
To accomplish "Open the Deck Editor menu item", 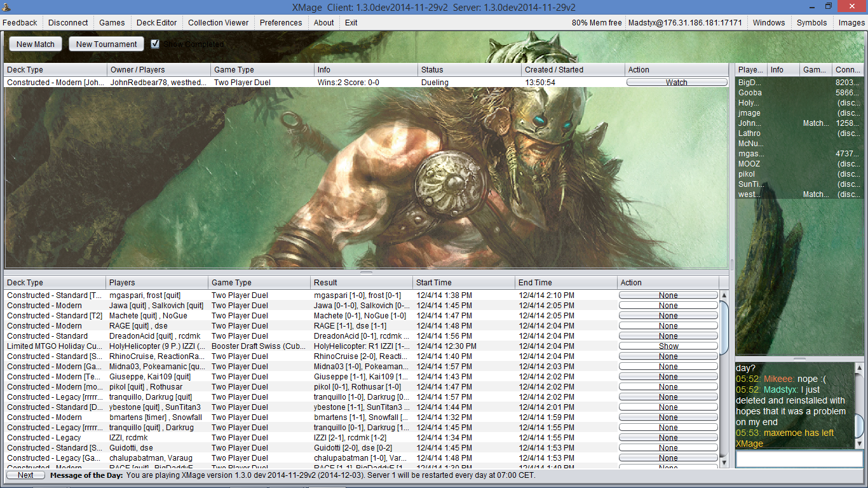I will tap(156, 22).
